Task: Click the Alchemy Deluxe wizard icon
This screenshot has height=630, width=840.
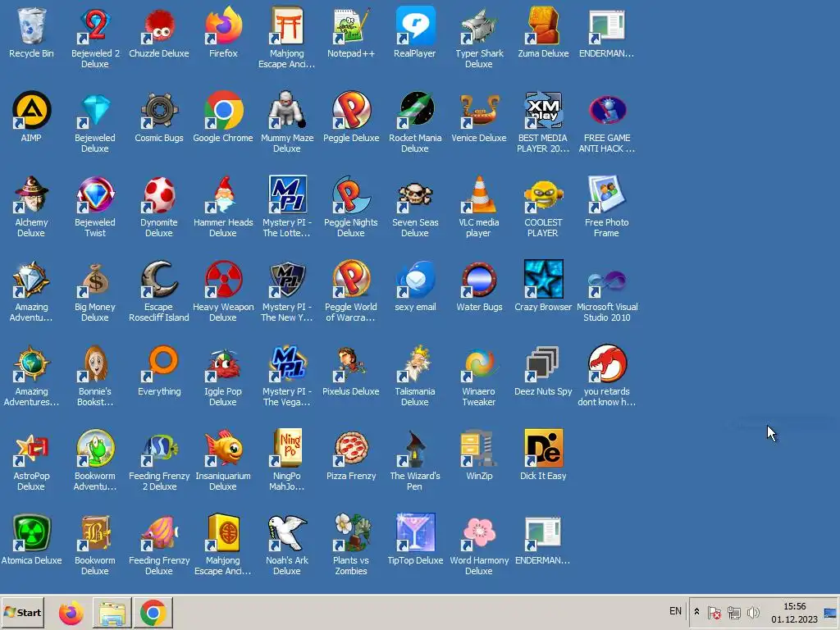Action: point(31,194)
